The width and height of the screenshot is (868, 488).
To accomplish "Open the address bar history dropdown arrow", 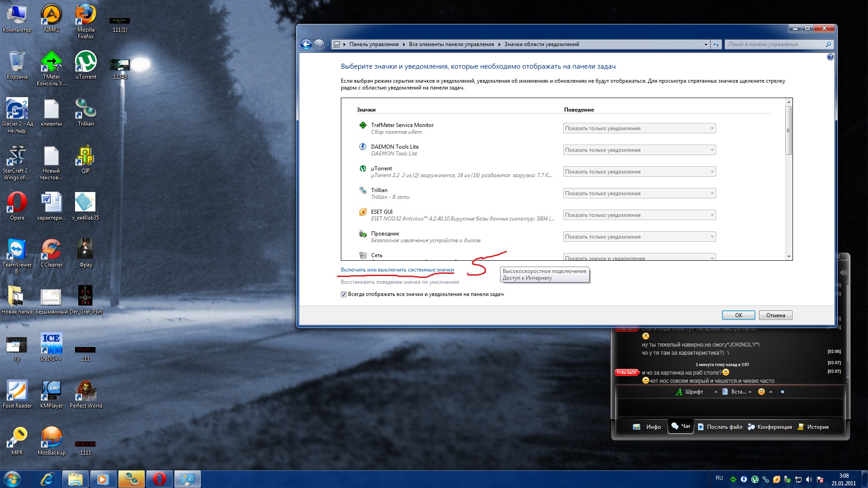I will pyautogui.click(x=706, y=44).
